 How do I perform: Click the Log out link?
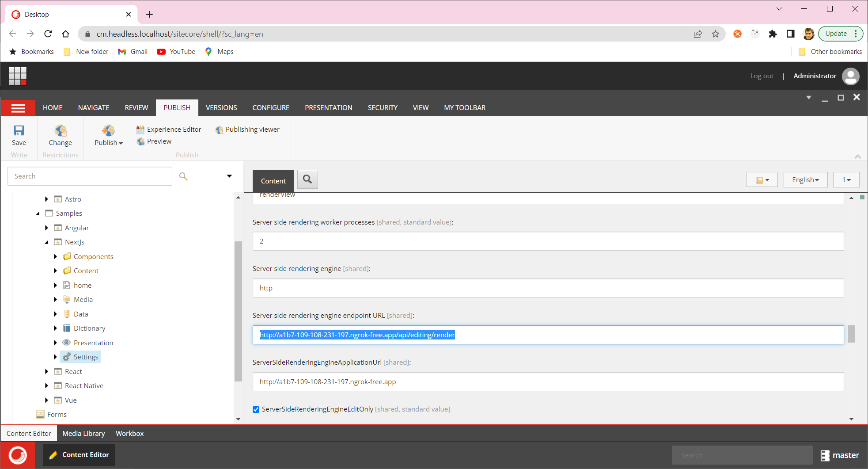(762, 76)
